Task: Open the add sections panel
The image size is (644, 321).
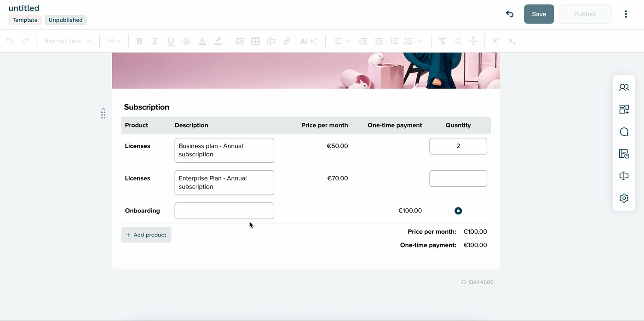Action: tap(624, 109)
